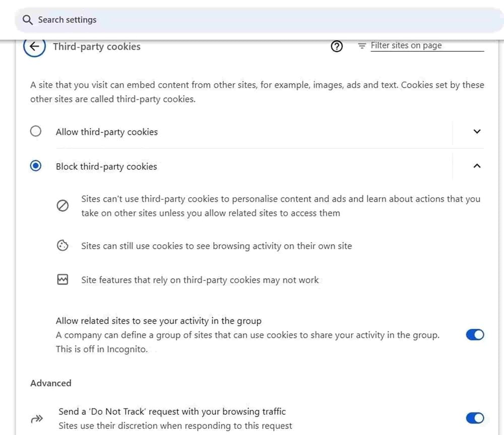Turn off the Do Not Track request toggle
Screen dimensions: 504x435
[475, 418]
